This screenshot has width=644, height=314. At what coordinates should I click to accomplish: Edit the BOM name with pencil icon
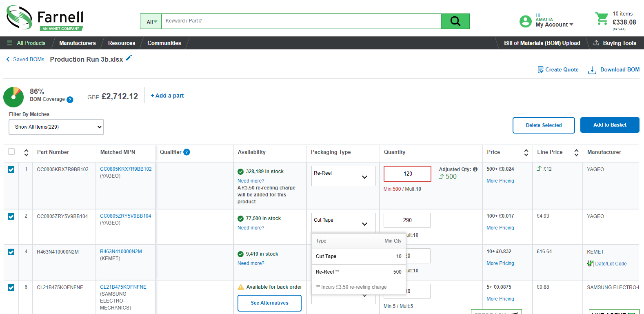point(129,58)
